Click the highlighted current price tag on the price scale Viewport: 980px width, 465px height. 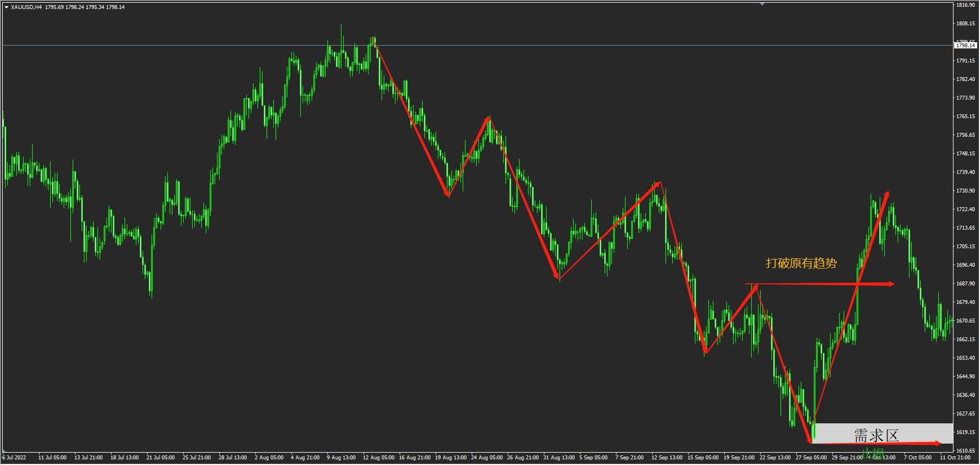[x=966, y=45]
